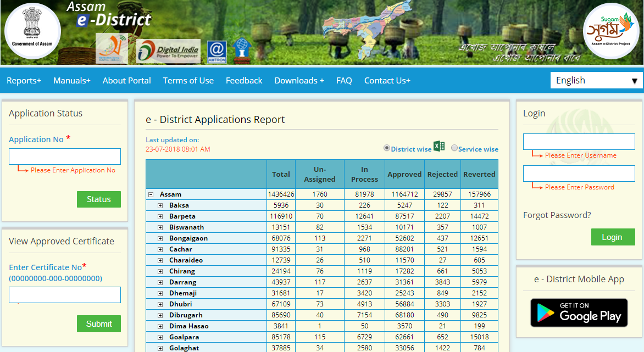644x352 pixels.
Task: Open the Downloads menu
Action: pos(298,80)
